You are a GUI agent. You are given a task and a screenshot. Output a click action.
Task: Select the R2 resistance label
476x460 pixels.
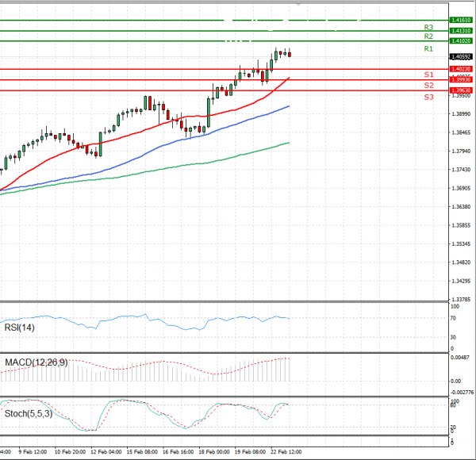(428, 36)
